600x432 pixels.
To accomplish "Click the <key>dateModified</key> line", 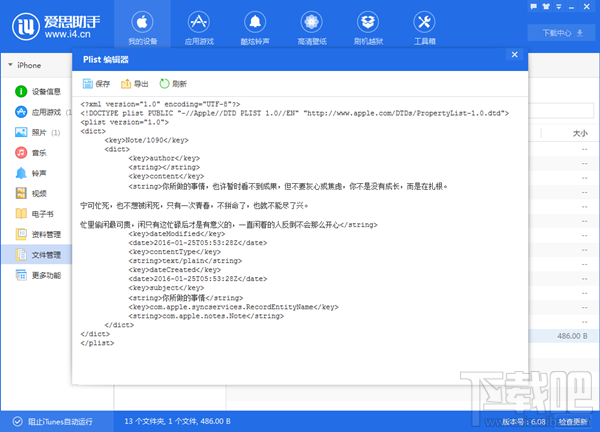I will tap(177, 233).
